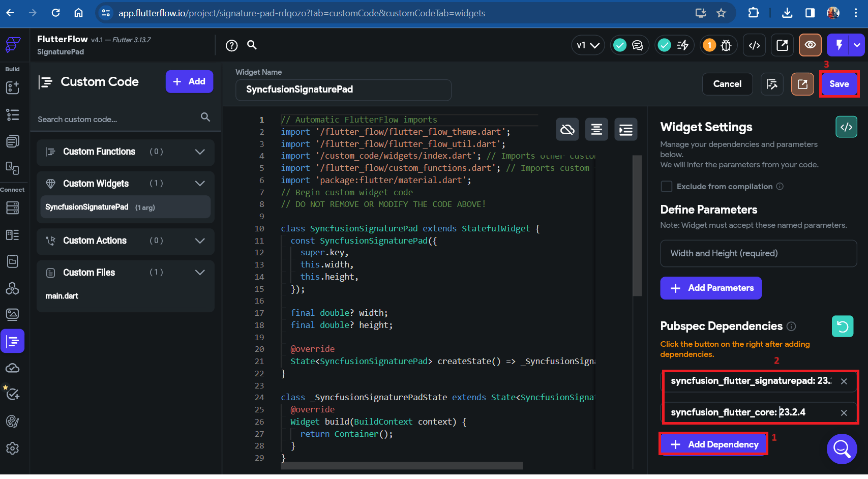This screenshot has height=479, width=868.
Task: Tick the Exclude from compilation checkbox
Action: [x=666, y=187]
